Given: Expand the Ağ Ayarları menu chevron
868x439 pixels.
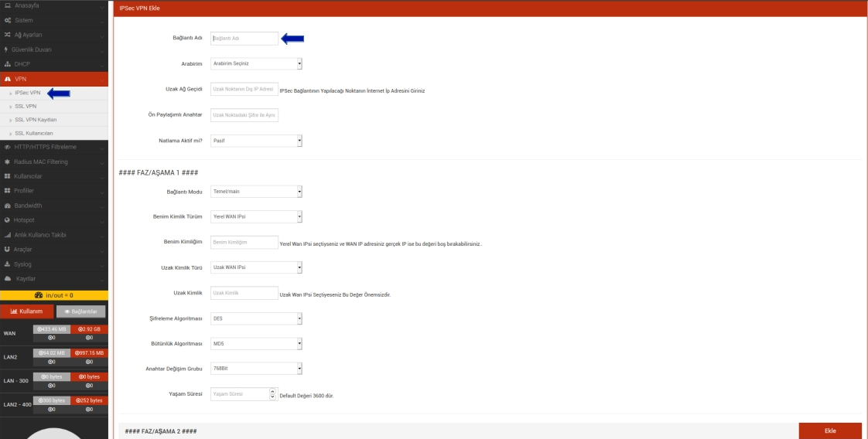Looking at the screenshot, I should pyautogui.click(x=102, y=35).
